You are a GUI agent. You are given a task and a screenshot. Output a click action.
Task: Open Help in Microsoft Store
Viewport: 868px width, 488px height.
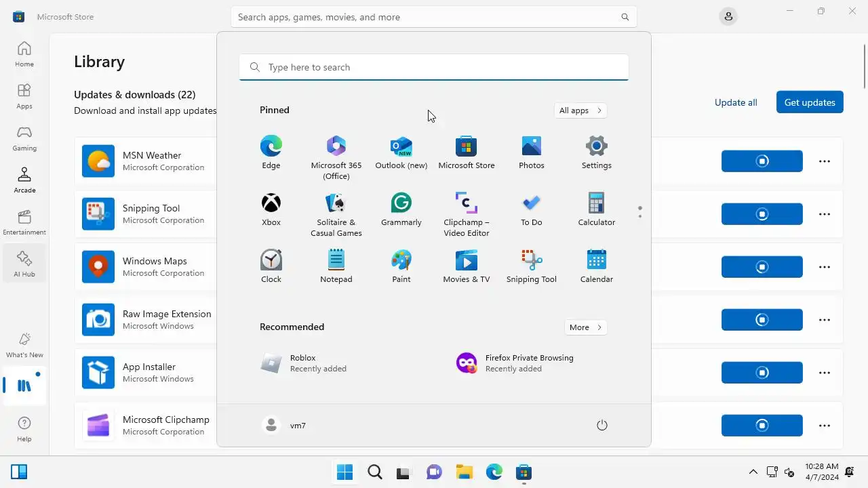click(24, 429)
